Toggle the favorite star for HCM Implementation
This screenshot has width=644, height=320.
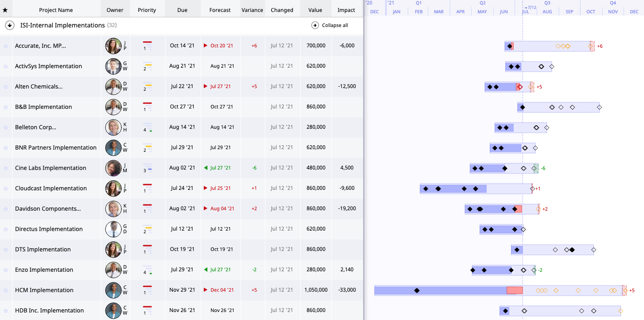coord(6,290)
